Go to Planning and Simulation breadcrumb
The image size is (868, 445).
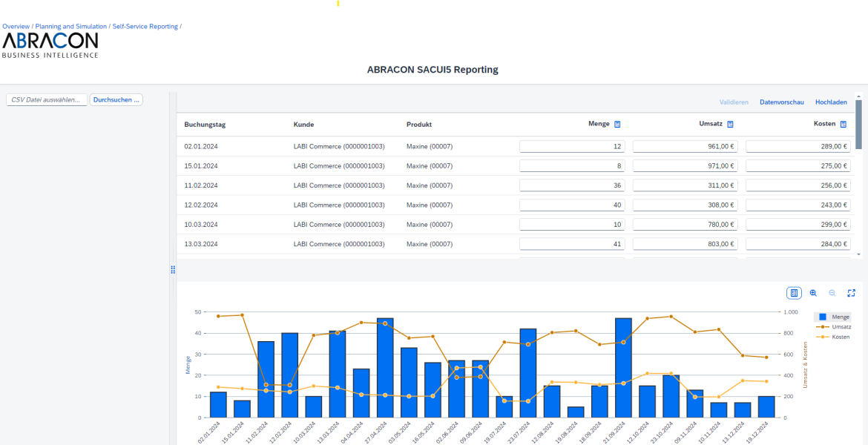coord(70,27)
